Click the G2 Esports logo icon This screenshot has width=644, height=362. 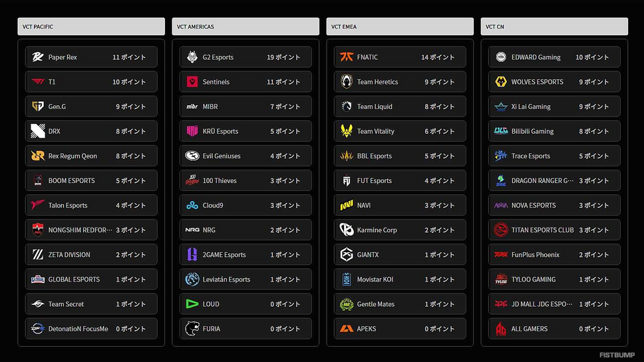pyautogui.click(x=192, y=57)
